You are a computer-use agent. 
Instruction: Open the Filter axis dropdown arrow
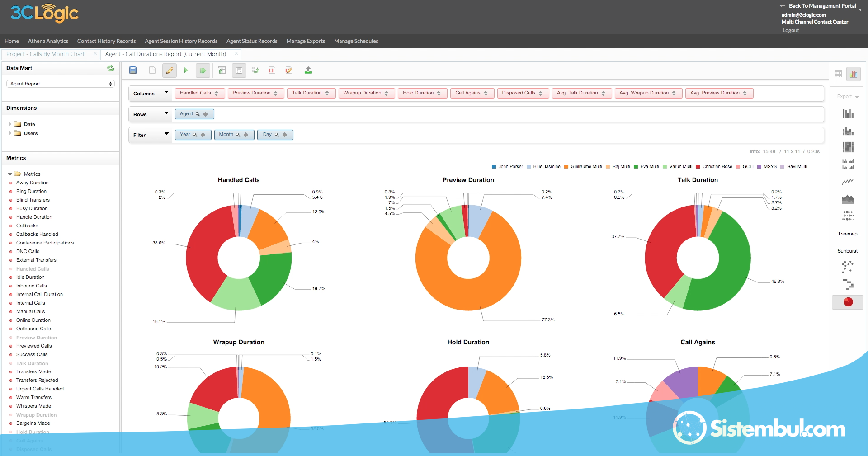[x=166, y=134]
